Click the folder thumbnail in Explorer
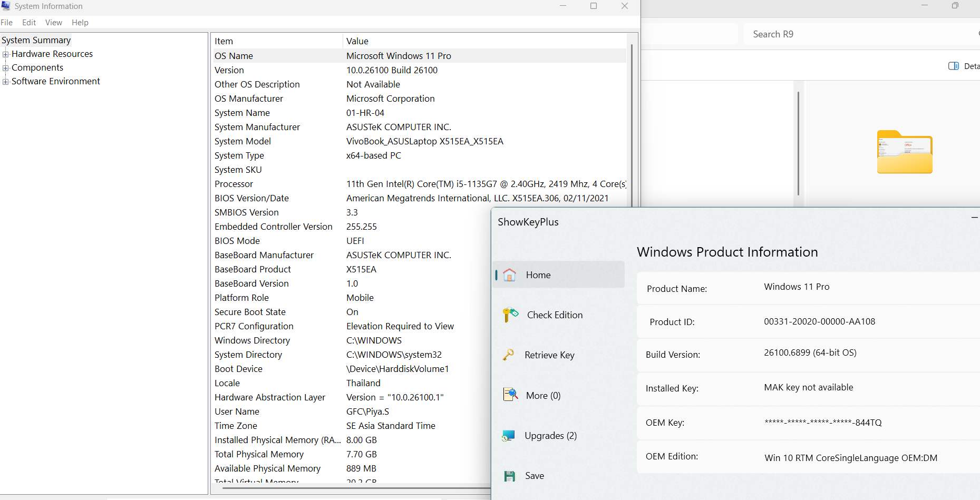The height and width of the screenshot is (500, 980). click(x=905, y=152)
